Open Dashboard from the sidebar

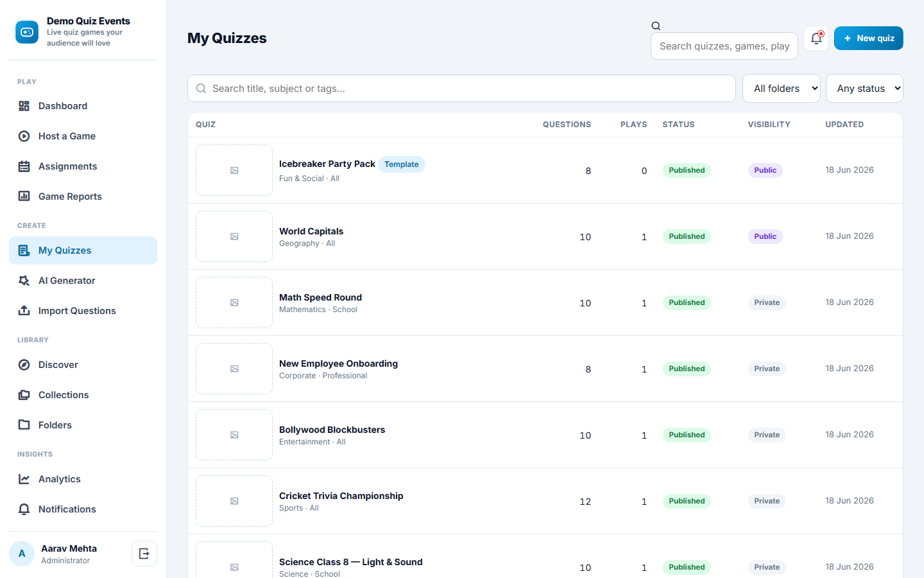coord(83,106)
